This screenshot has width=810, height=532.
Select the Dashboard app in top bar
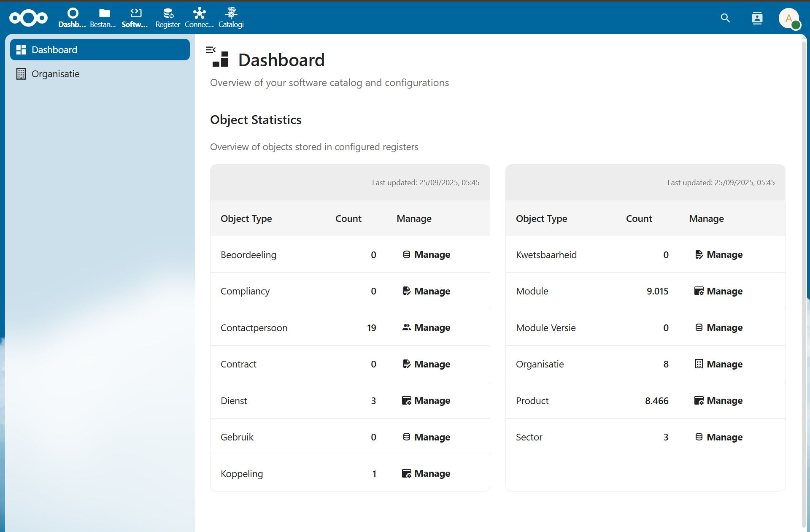click(x=72, y=17)
